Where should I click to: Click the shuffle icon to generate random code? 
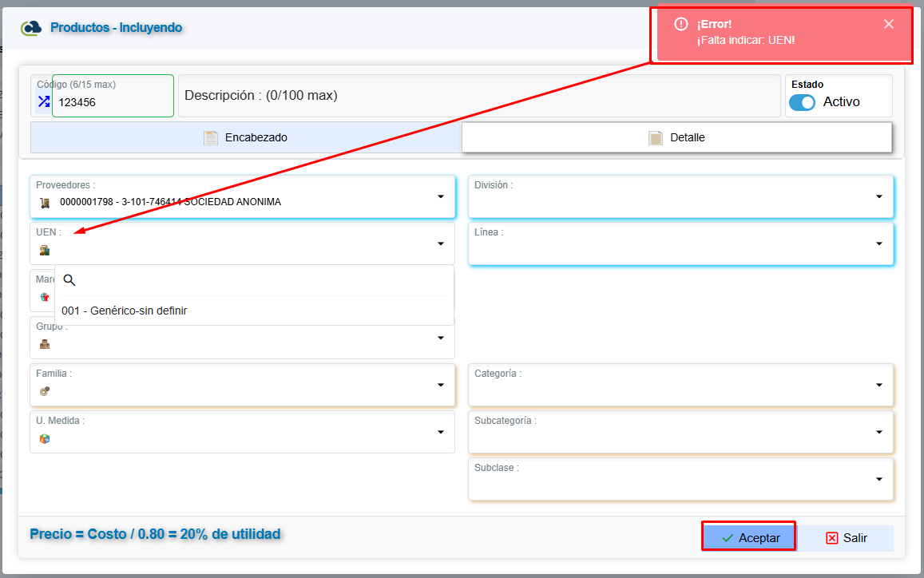pyautogui.click(x=44, y=101)
